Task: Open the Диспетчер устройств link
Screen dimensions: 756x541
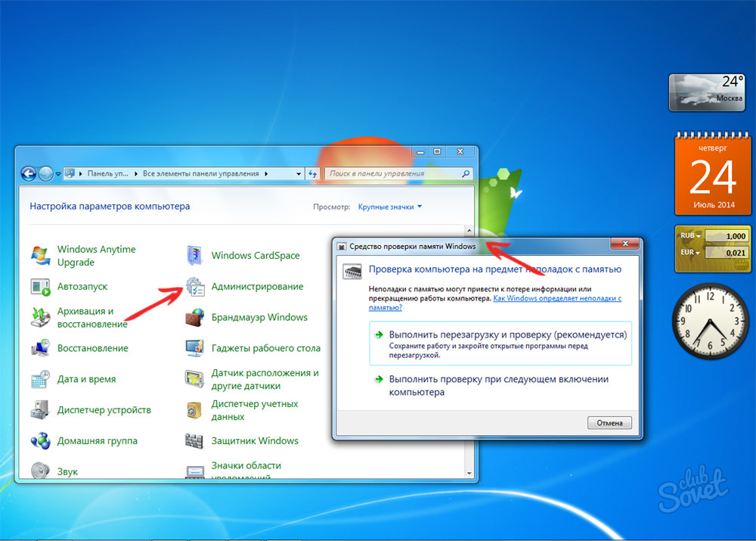Action: 104,410
